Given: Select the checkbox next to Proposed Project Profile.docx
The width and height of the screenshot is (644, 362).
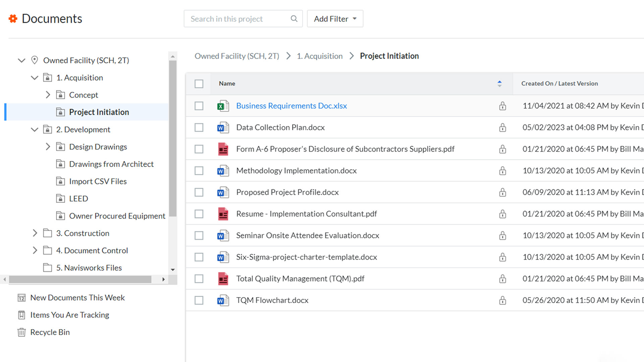Looking at the screenshot, I should 199,192.
